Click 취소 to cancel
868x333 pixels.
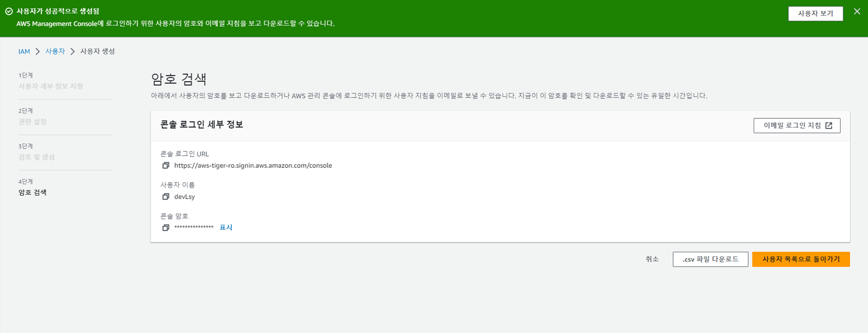pyautogui.click(x=652, y=259)
